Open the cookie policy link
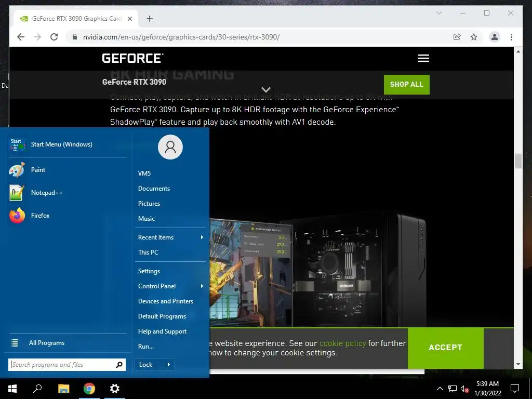532x399 pixels. [343, 343]
